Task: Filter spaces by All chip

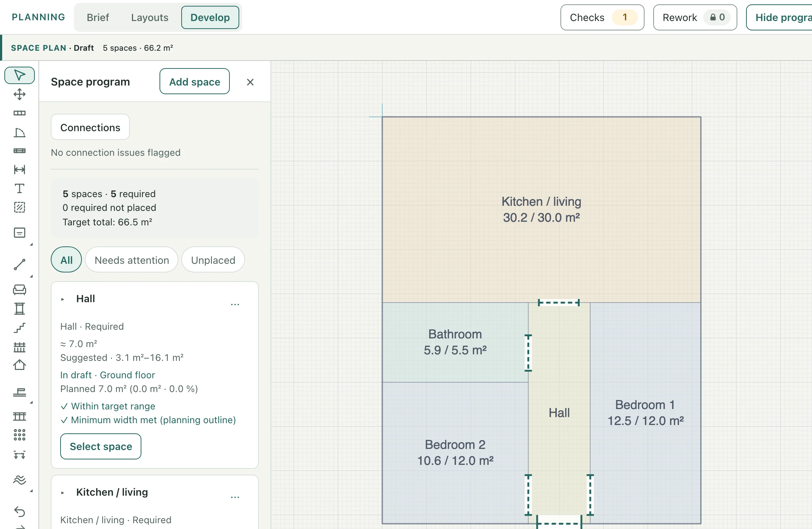Action: coord(66,260)
